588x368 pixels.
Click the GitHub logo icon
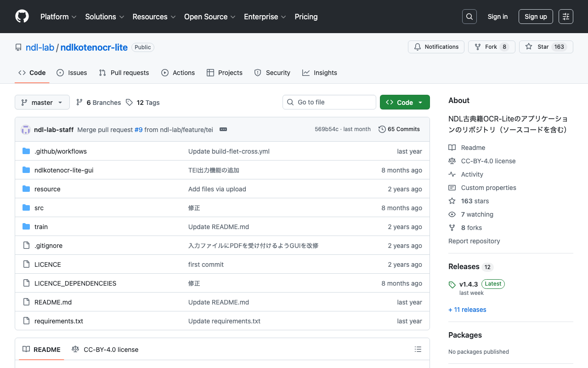(22, 17)
